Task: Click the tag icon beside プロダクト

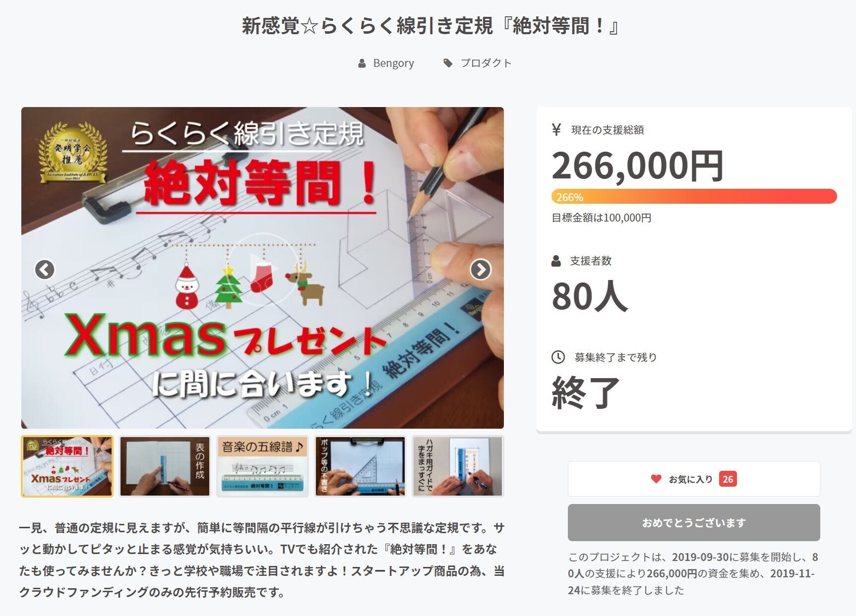Action: click(x=448, y=63)
